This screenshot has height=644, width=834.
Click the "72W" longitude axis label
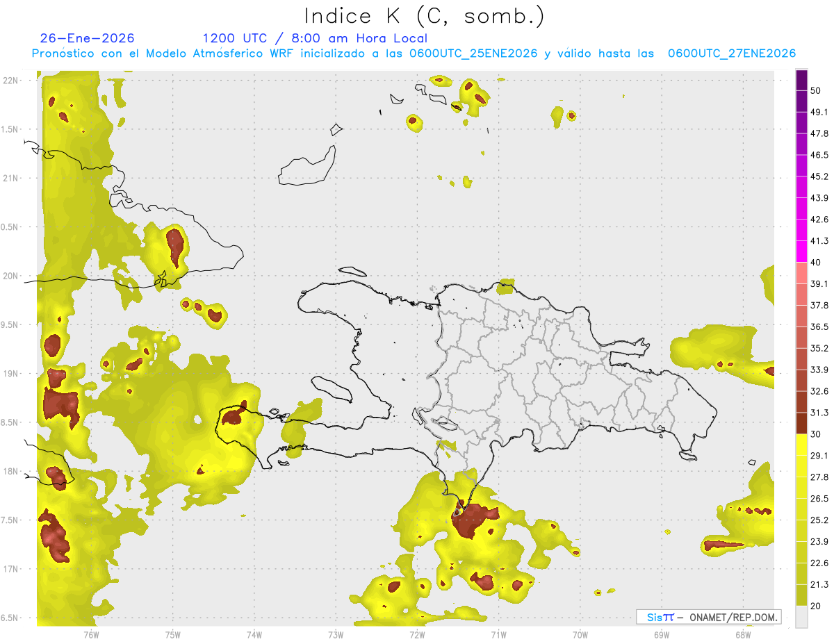pyautogui.click(x=417, y=634)
